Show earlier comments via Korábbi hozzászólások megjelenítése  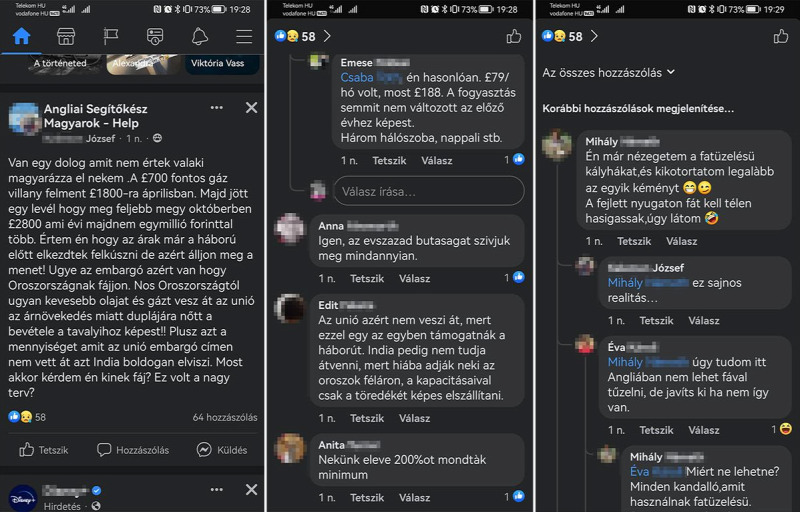tap(638, 109)
